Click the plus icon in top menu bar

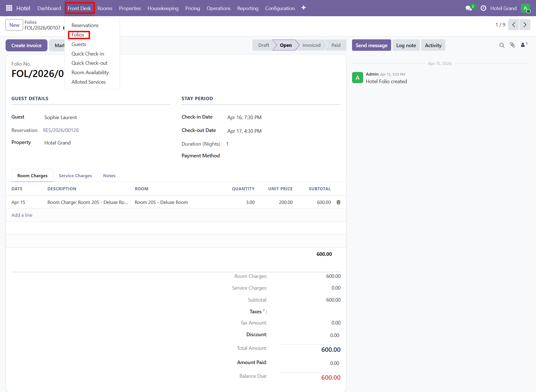[303, 8]
